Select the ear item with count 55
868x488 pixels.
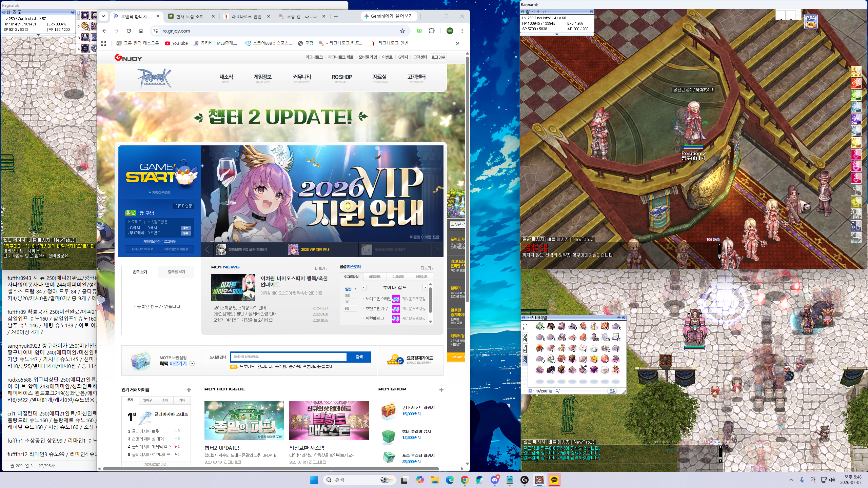[594, 337]
